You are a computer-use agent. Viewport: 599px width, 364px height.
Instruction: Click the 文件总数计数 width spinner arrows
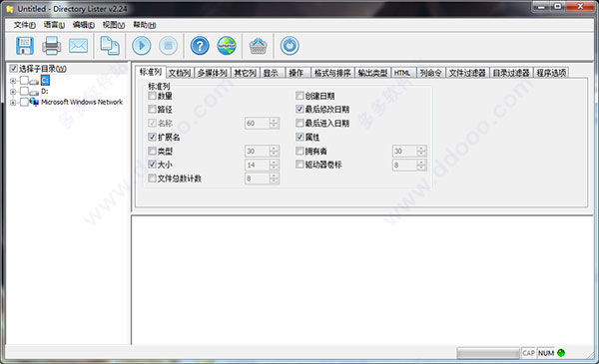(274, 179)
